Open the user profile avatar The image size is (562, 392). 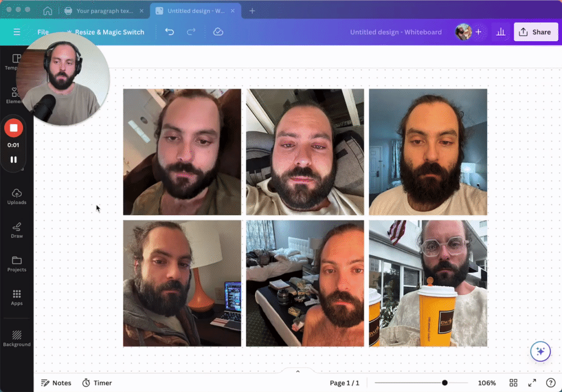[463, 32]
